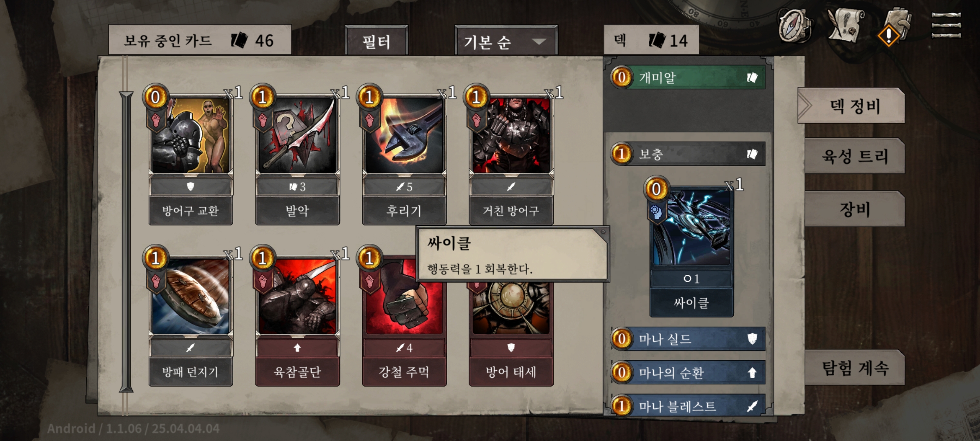
Task: Select the 싸이클 card in deck
Action: click(x=692, y=247)
